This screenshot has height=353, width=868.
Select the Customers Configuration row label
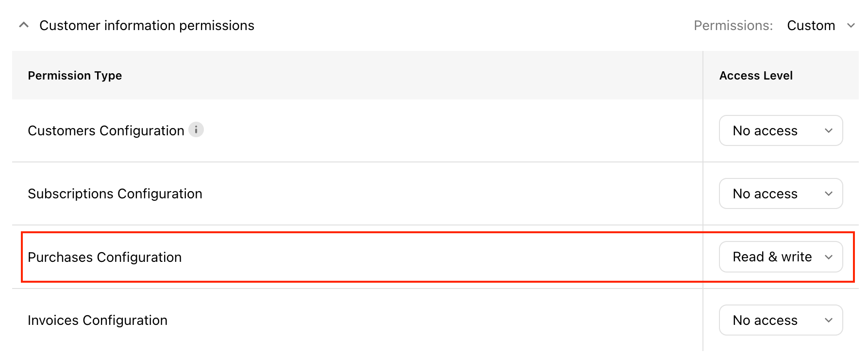[106, 131]
